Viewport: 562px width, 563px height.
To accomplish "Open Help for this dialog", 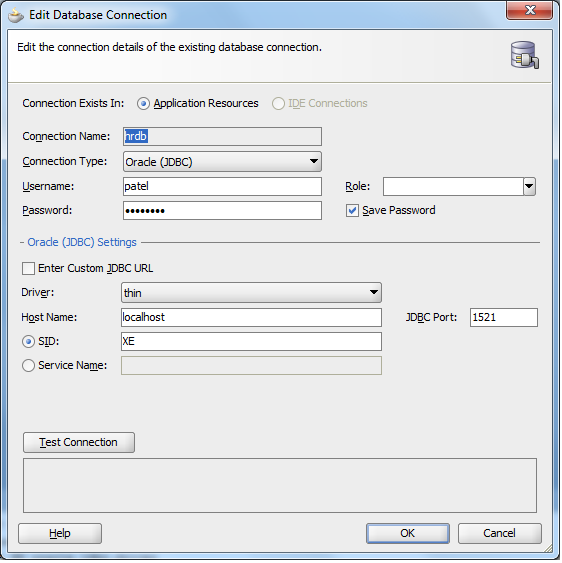I will coord(60,534).
